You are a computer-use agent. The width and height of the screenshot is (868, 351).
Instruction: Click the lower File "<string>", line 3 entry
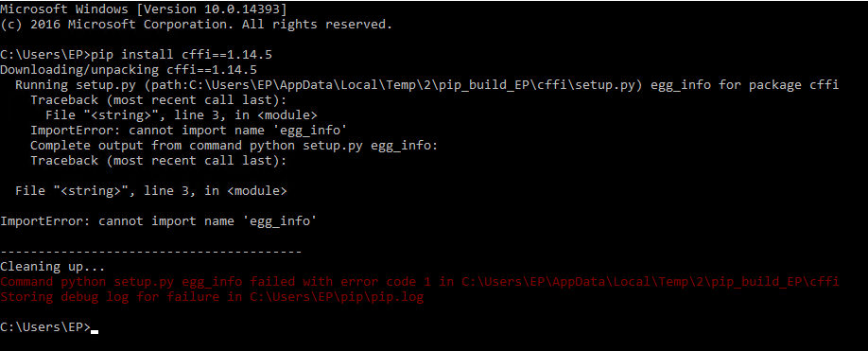[x=151, y=191]
